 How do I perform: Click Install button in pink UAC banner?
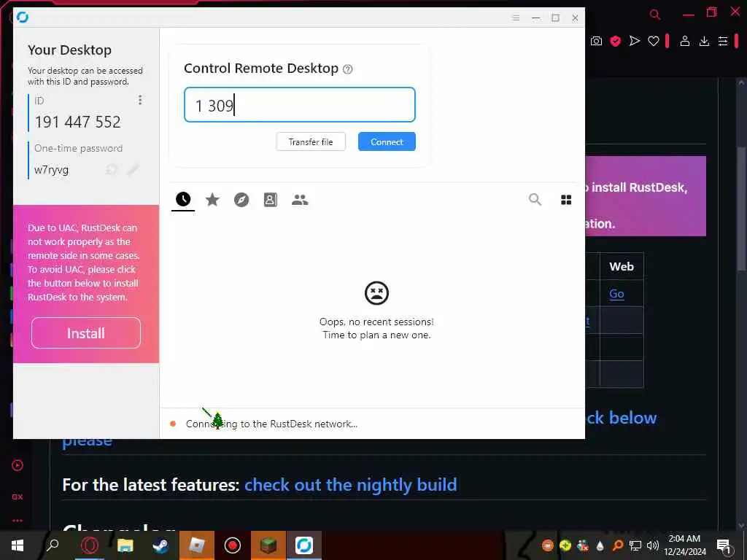coord(86,333)
